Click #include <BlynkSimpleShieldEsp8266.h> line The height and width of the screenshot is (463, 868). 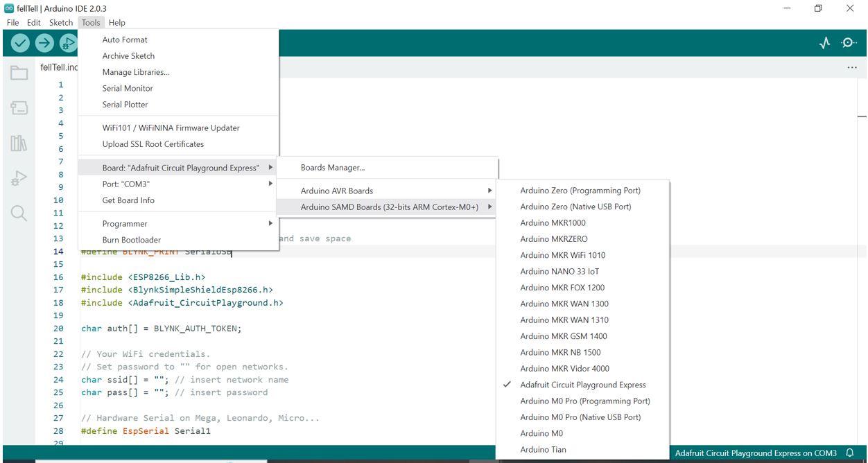pyautogui.click(x=177, y=290)
